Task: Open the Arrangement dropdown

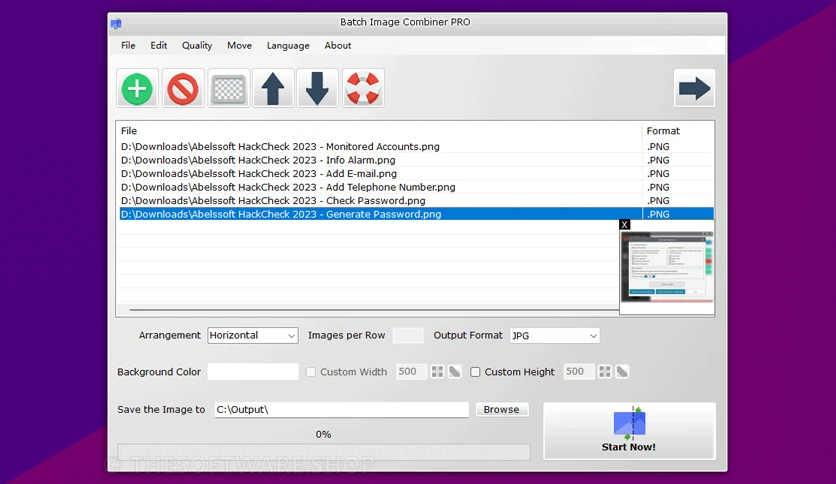Action: [x=253, y=335]
